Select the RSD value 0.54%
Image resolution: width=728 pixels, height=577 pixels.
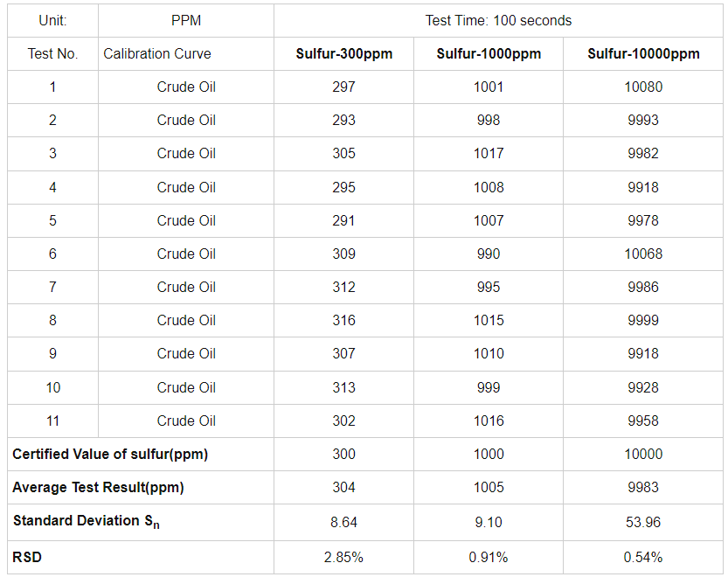click(x=644, y=558)
